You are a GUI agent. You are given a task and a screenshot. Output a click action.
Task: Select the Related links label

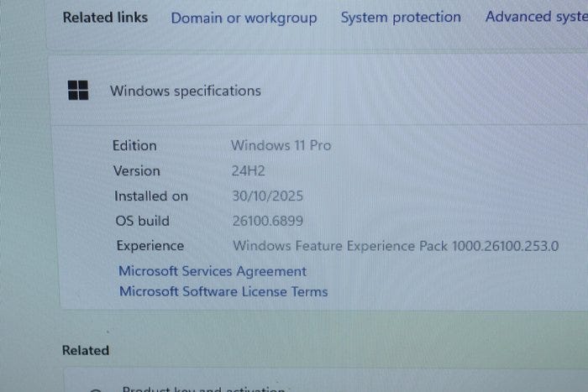[105, 18]
